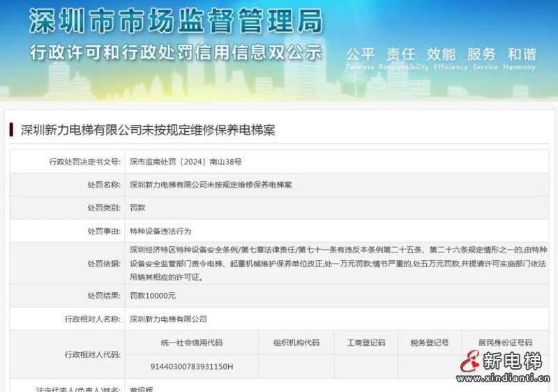The image size is (558, 392).
Task: Click the 组织机构代码 column header
Action: click(296, 342)
